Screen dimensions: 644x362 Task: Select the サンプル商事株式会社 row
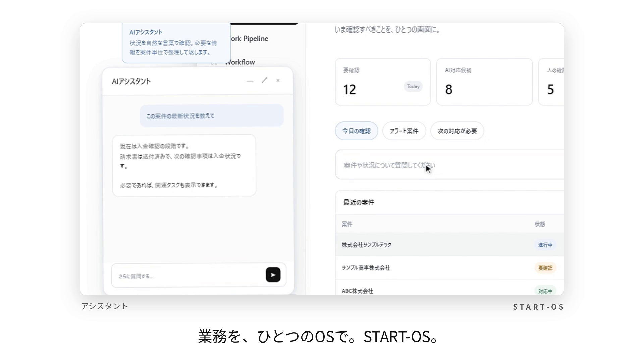(449, 268)
